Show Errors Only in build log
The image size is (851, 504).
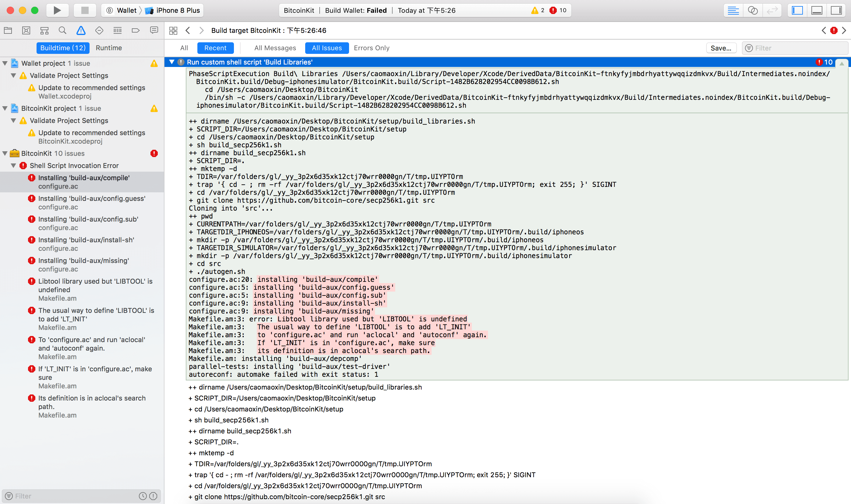pyautogui.click(x=372, y=48)
